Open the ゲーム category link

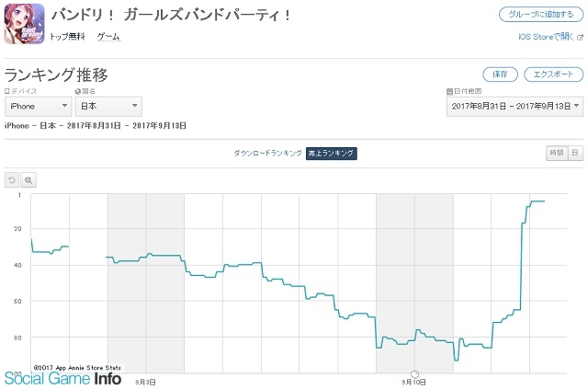point(108,37)
